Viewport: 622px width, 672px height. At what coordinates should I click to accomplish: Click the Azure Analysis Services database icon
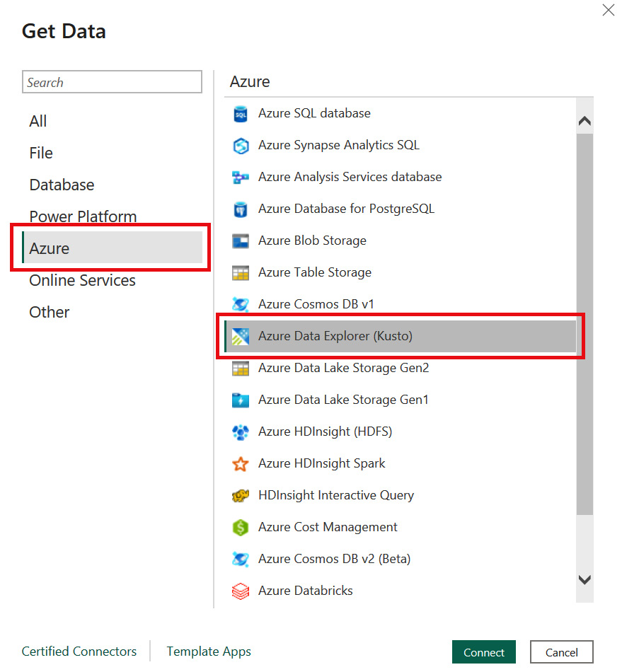(241, 178)
